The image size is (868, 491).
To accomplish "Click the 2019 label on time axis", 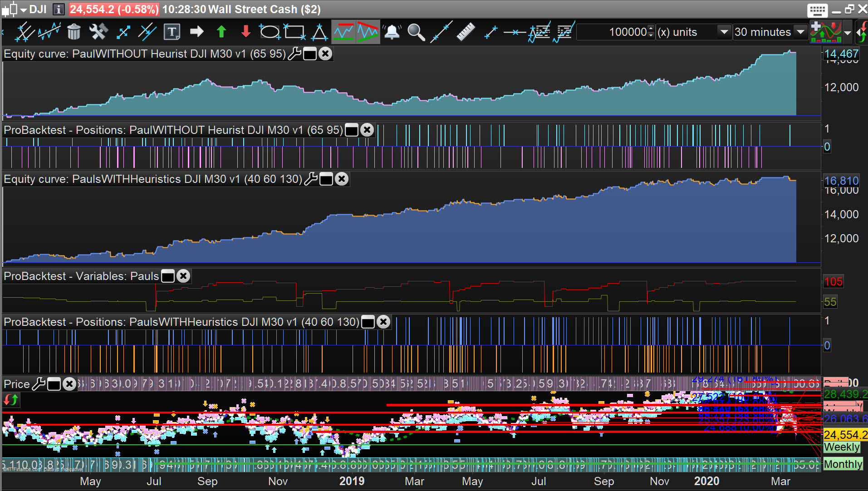I will (x=352, y=481).
